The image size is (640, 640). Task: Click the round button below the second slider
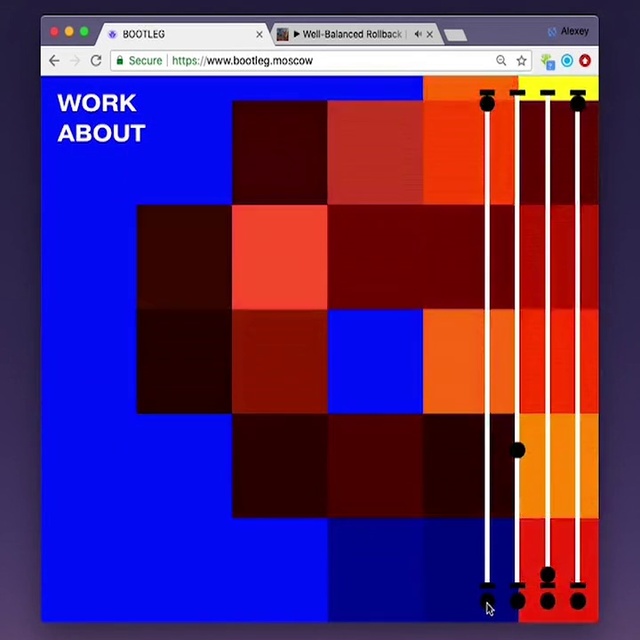tap(518, 601)
